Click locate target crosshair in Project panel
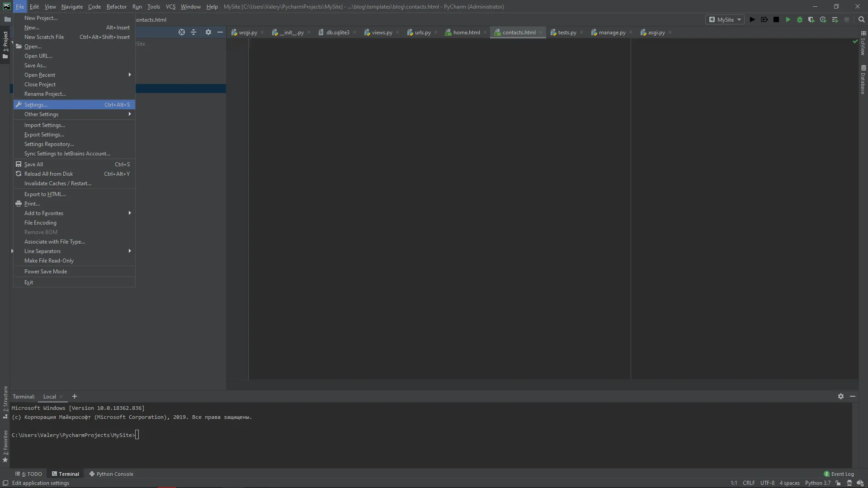868x488 pixels. pos(182,32)
